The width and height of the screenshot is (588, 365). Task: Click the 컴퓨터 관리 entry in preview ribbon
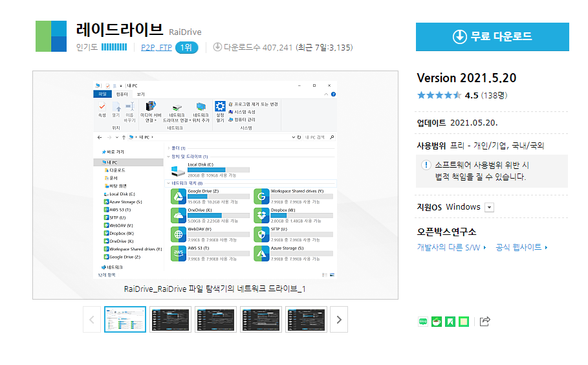pos(242,120)
